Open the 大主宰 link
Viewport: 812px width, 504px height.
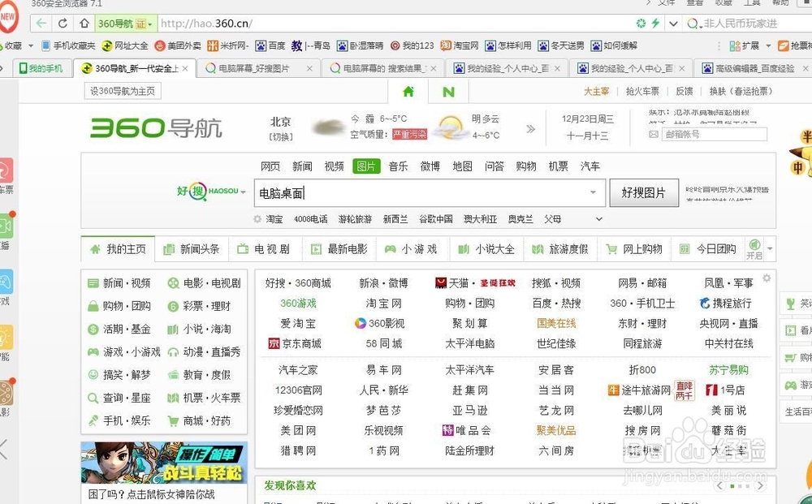click(x=597, y=91)
